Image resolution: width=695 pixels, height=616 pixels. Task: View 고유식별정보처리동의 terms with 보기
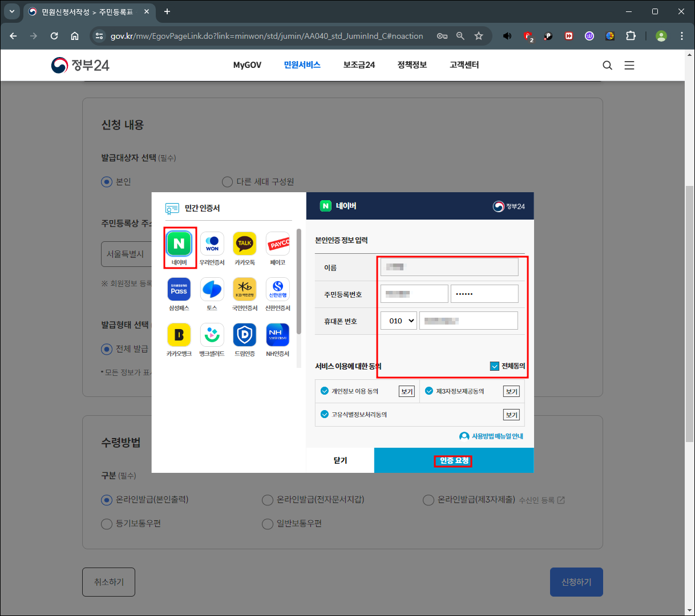[511, 415]
